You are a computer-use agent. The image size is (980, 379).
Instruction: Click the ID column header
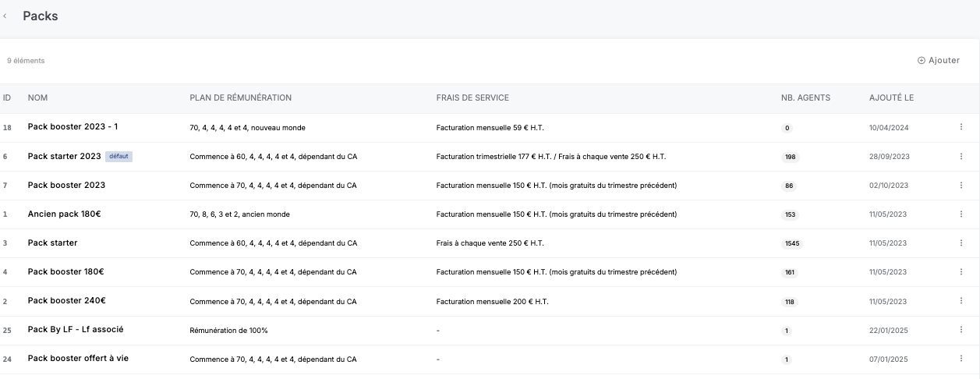point(7,98)
